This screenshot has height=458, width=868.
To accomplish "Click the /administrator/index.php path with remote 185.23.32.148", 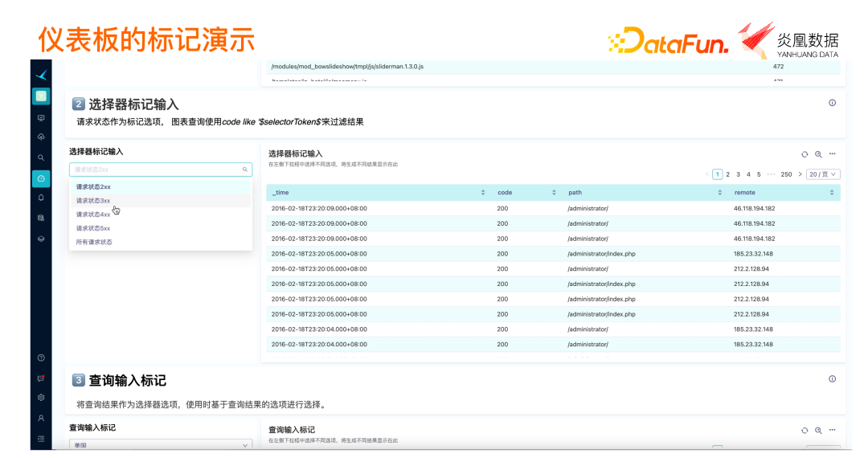I will tap(601, 254).
